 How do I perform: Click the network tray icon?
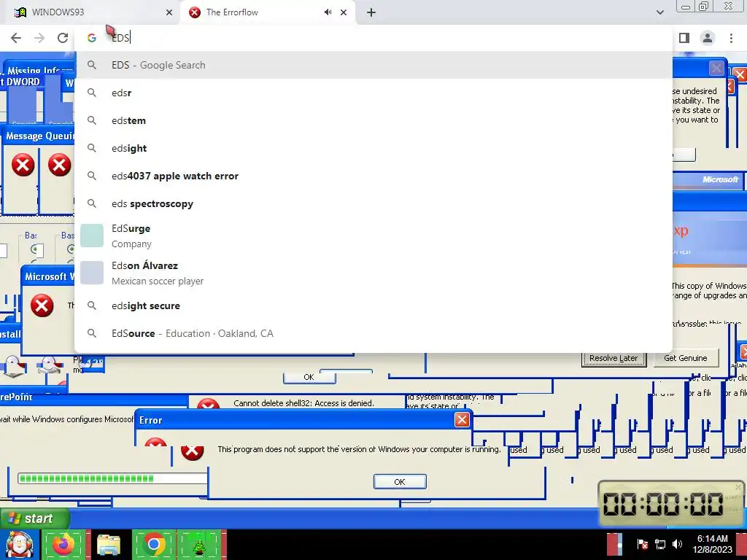(659, 544)
